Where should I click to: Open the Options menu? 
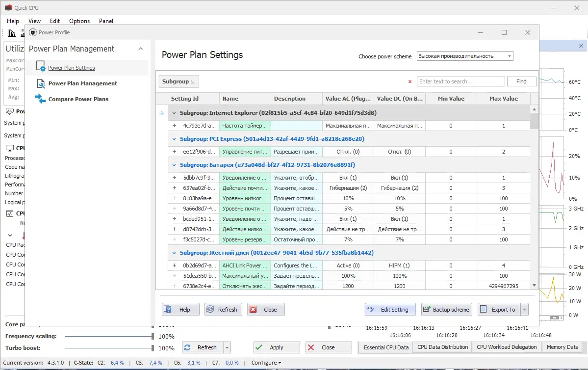(79, 21)
